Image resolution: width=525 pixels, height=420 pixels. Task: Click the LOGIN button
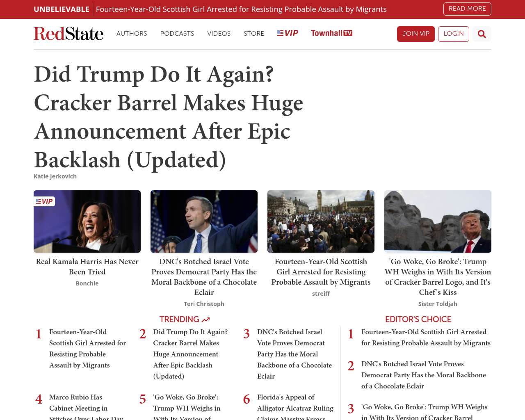pos(454,34)
